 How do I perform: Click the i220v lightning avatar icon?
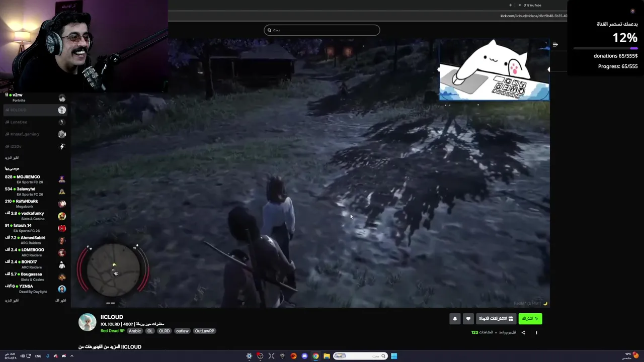pyautogui.click(x=62, y=146)
